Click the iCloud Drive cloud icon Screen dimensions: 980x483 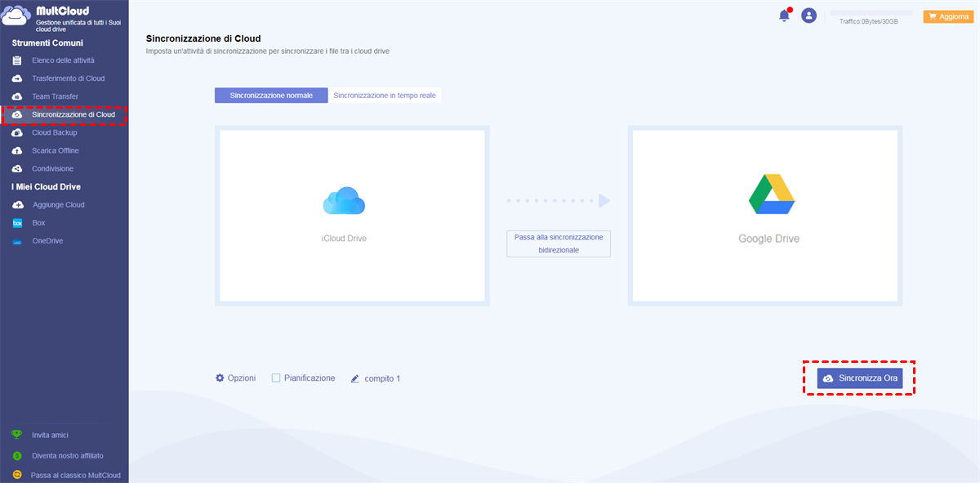pyautogui.click(x=344, y=201)
